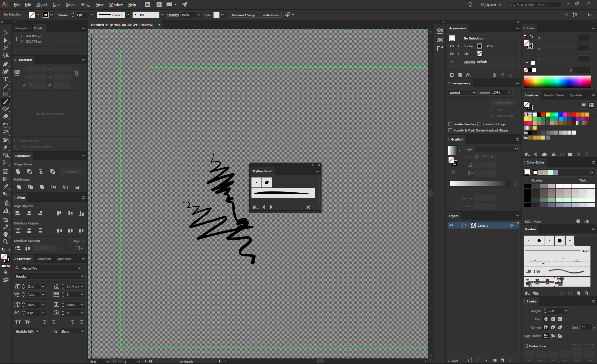Screen dimensions: 597x364
Task: Switch to Navigator tab
Action: point(22,28)
